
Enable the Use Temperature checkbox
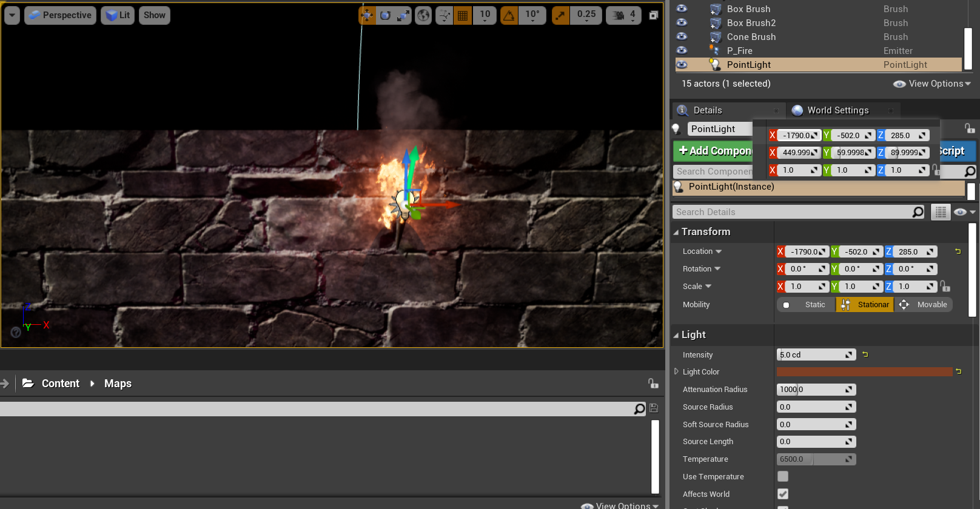point(783,477)
